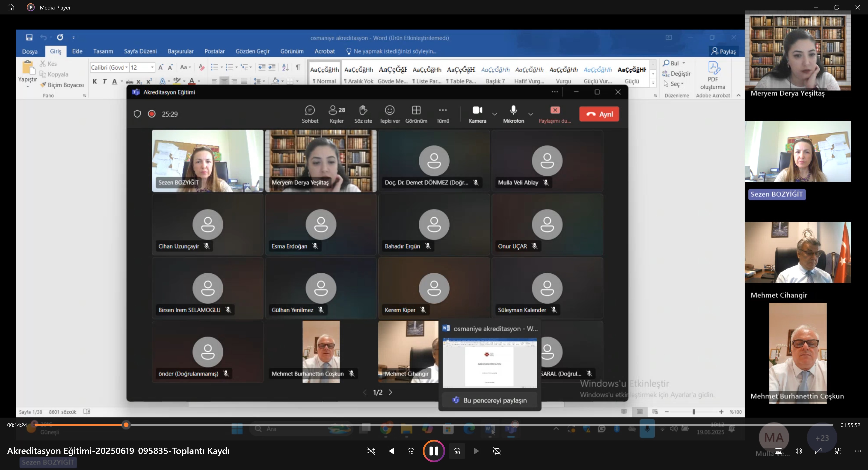Go to previous track in Media Player
This screenshot has height=470, width=868.
point(391,451)
